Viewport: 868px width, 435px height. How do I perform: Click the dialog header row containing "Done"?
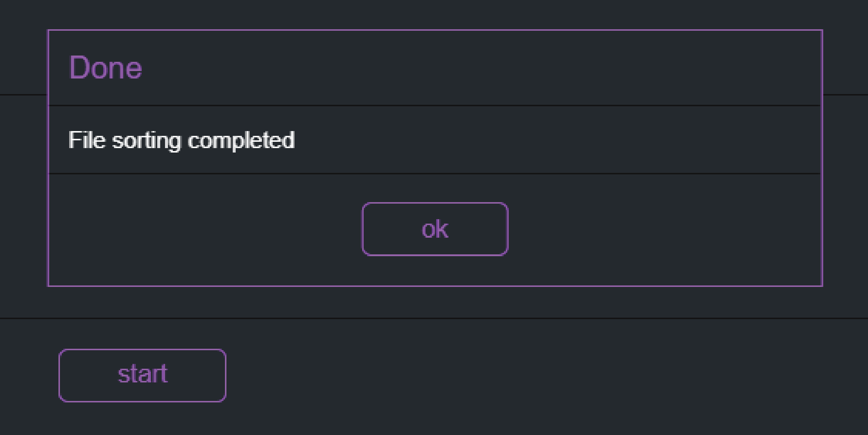(x=435, y=68)
